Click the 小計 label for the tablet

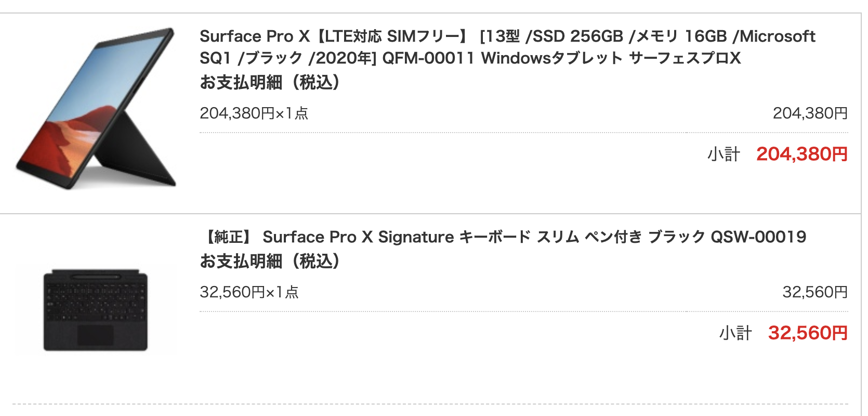(x=723, y=154)
